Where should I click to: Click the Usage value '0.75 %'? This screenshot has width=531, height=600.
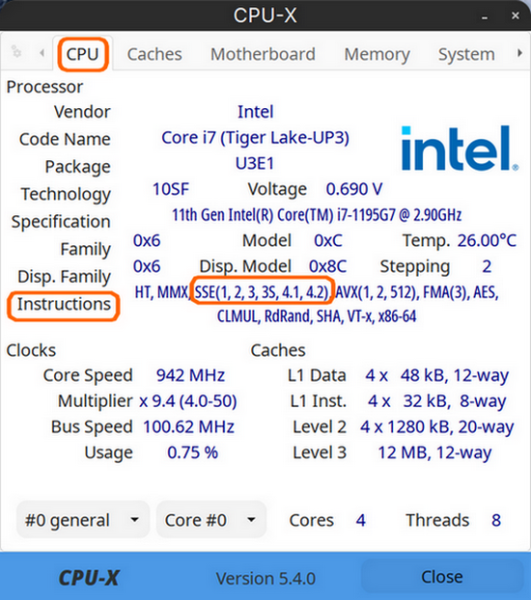(193, 453)
